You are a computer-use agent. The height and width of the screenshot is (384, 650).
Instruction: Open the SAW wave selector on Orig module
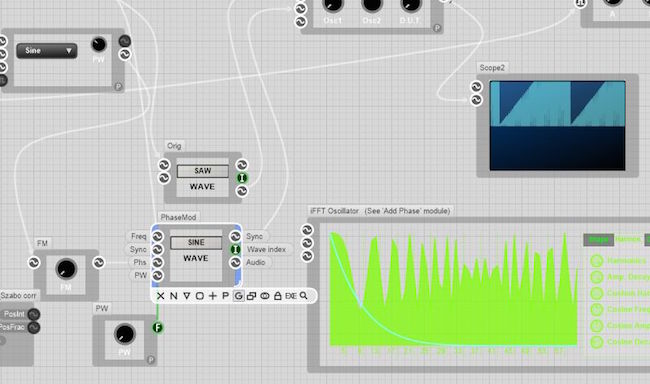tap(203, 171)
